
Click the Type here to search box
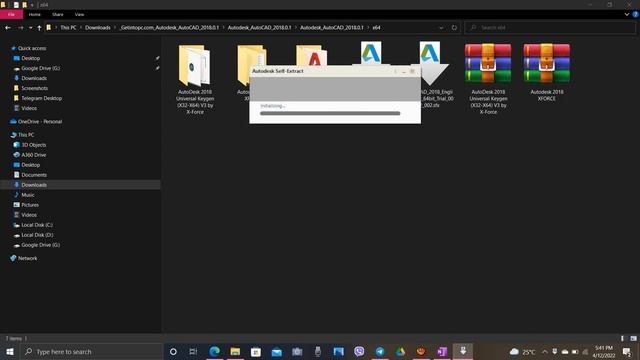click(x=91, y=351)
